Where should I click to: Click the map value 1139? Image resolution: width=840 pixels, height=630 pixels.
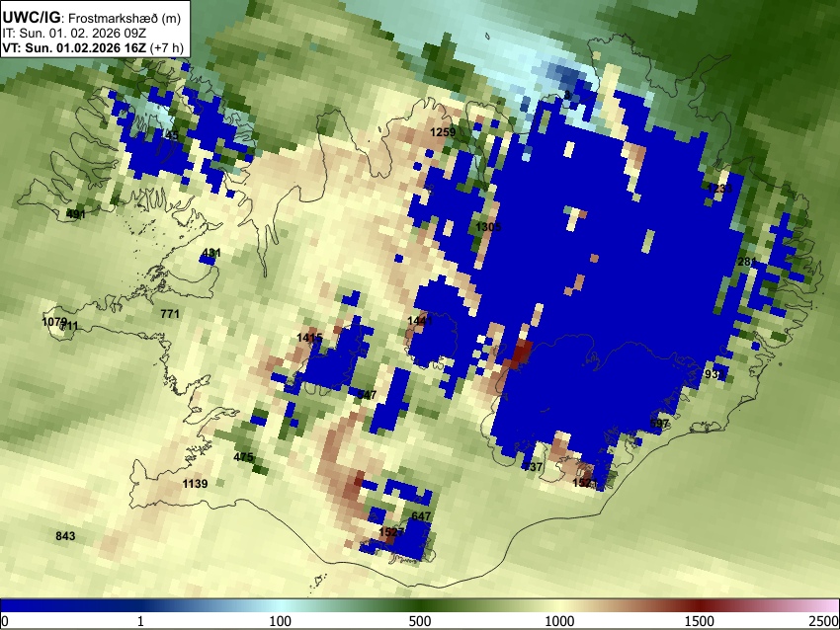195,484
